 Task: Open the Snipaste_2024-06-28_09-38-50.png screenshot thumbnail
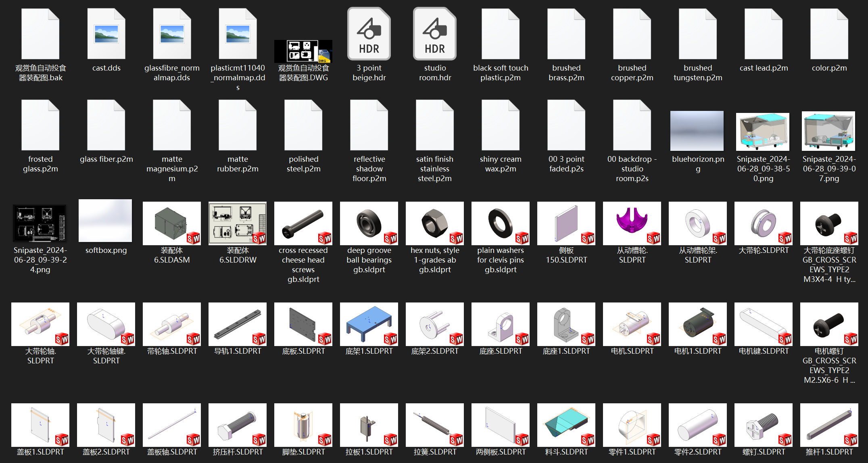click(x=762, y=132)
